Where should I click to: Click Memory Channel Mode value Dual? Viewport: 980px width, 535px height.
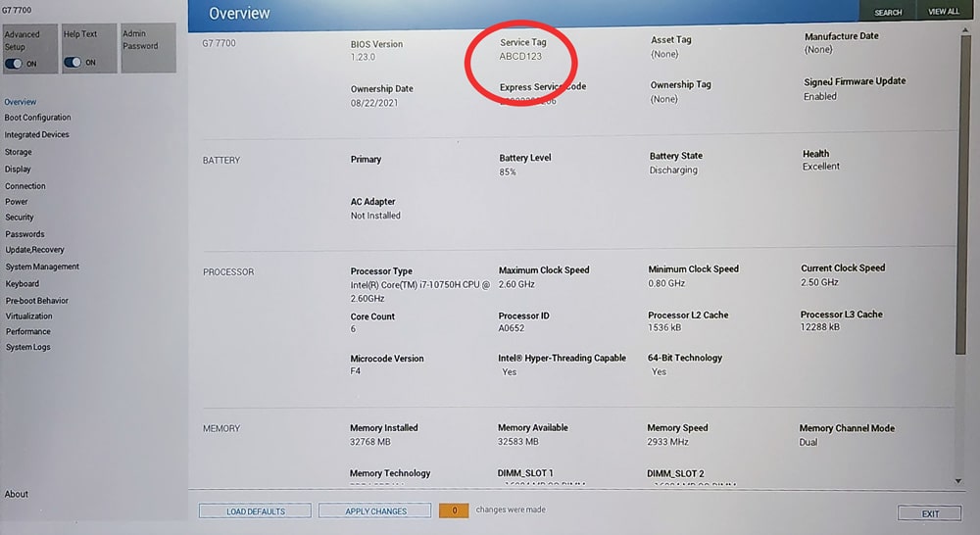[808, 443]
